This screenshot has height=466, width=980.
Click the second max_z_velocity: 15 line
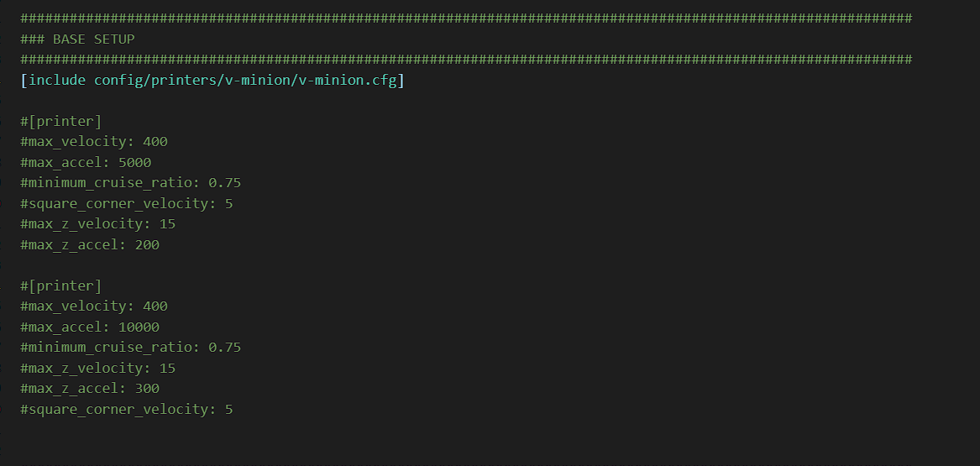[98, 368]
